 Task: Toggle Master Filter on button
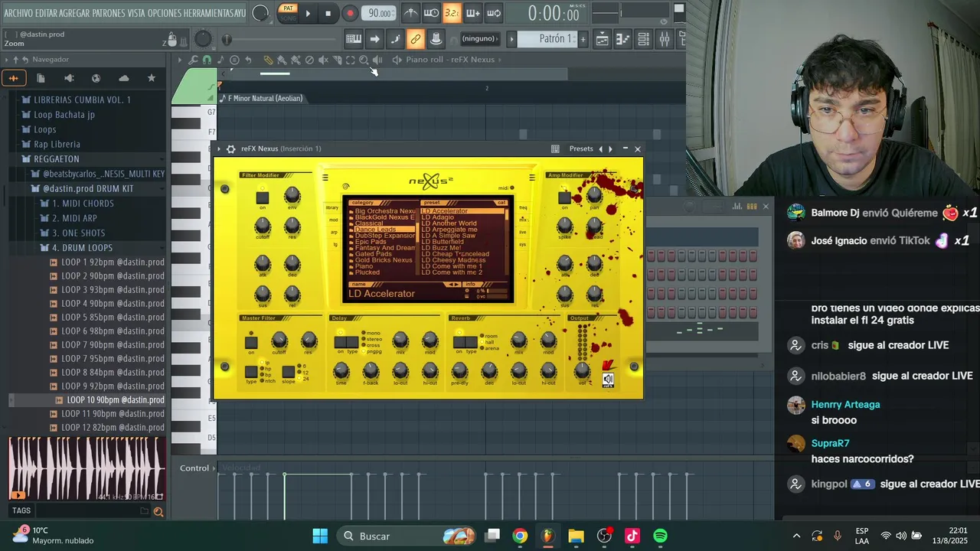pyautogui.click(x=251, y=342)
